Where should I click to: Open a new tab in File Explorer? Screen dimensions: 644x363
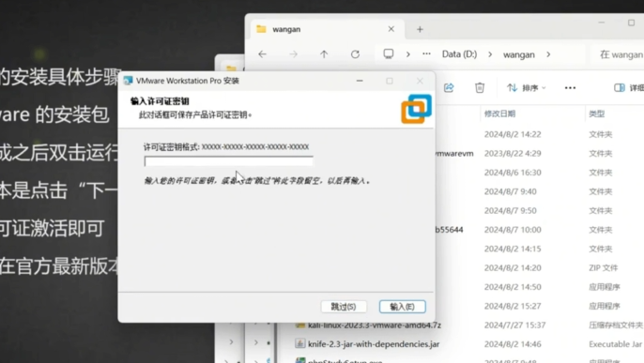tap(420, 29)
